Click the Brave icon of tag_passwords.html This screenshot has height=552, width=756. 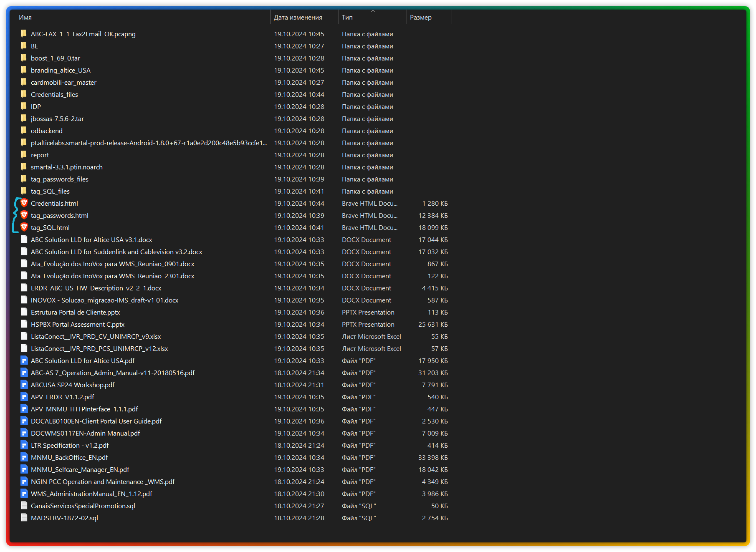(24, 215)
